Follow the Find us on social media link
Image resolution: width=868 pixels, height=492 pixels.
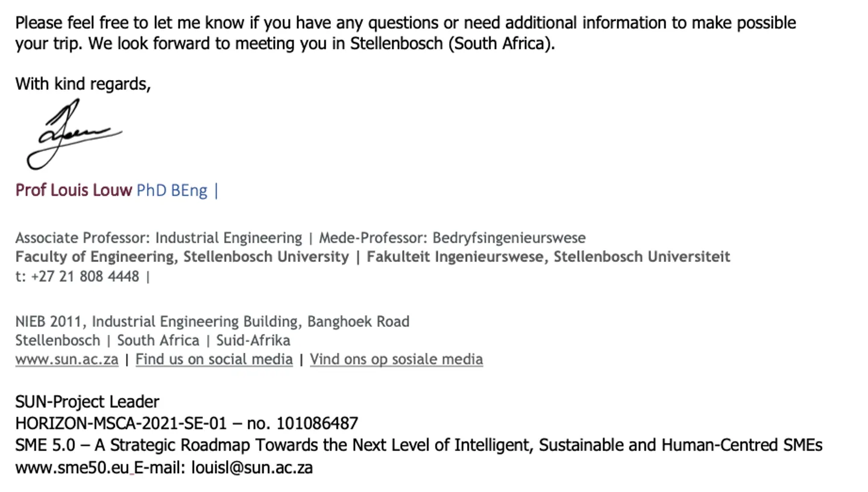[x=214, y=360]
